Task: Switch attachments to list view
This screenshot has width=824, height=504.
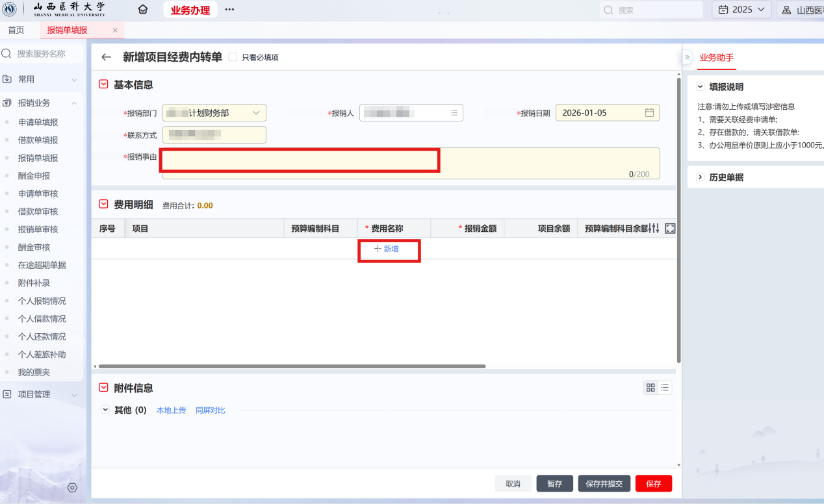Action: click(665, 388)
